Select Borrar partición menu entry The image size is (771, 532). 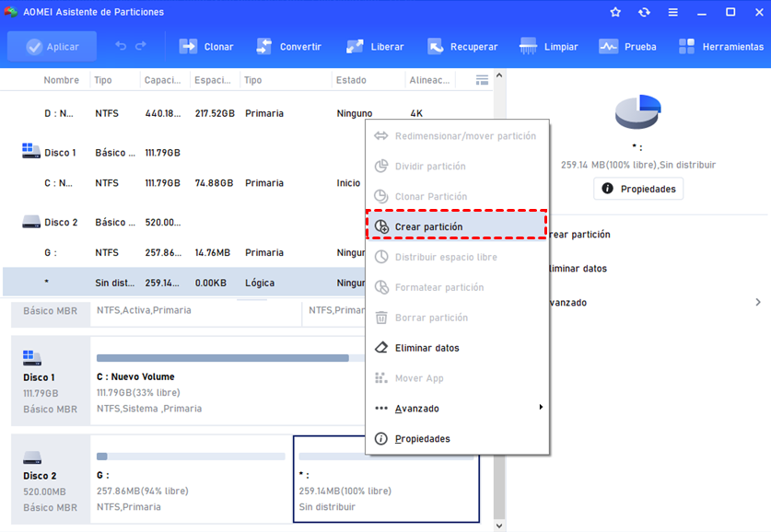tap(457, 318)
